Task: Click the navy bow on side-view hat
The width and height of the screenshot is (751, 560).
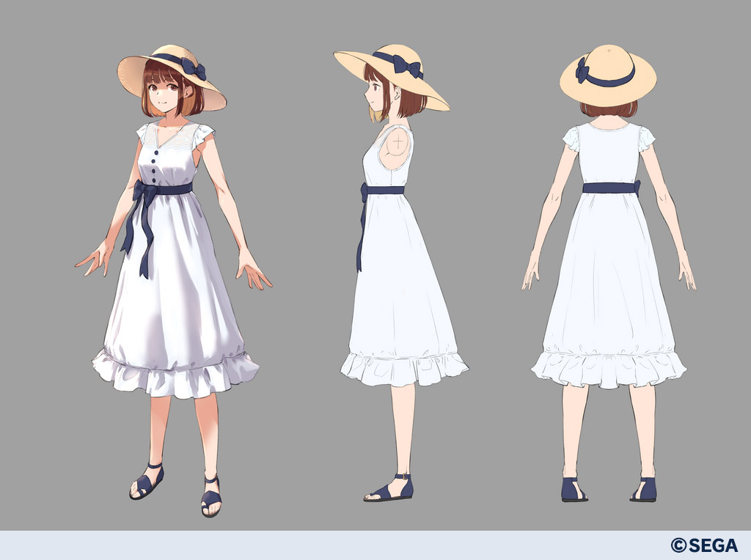Action: (x=407, y=67)
